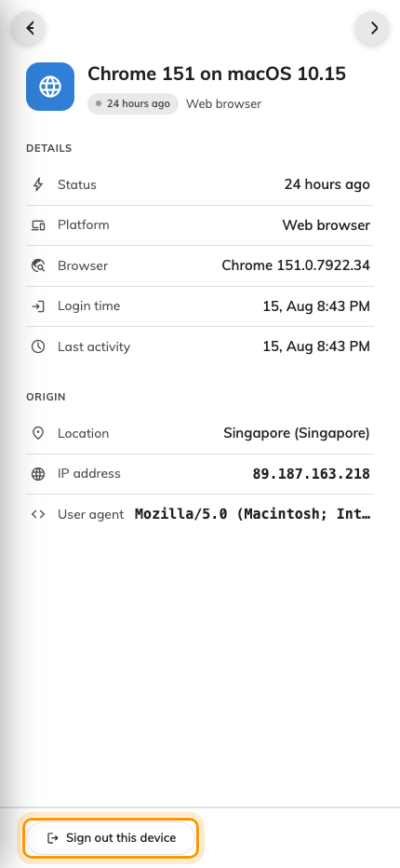This screenshot has width=400, height=868.
Task: Click the Last activity clock icon
Action: coord(37,347)
